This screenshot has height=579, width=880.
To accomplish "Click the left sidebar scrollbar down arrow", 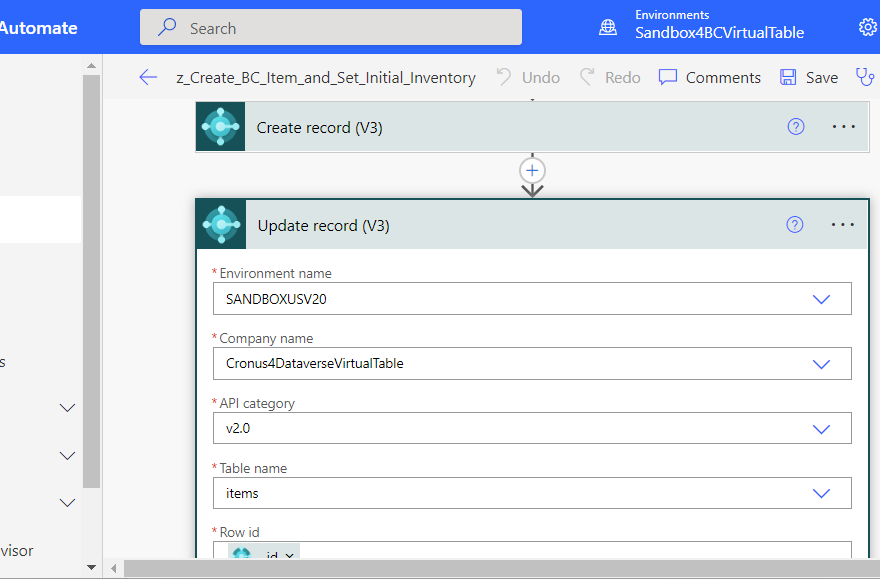I will click(x=91, y=567).
